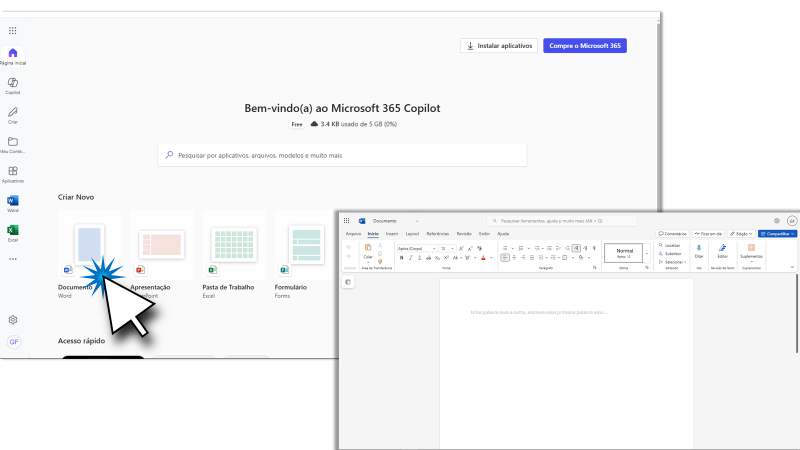The width and height of the screenshot is (800, 450).
Task: Click the format painter brush icon
Action: (380, 262)
